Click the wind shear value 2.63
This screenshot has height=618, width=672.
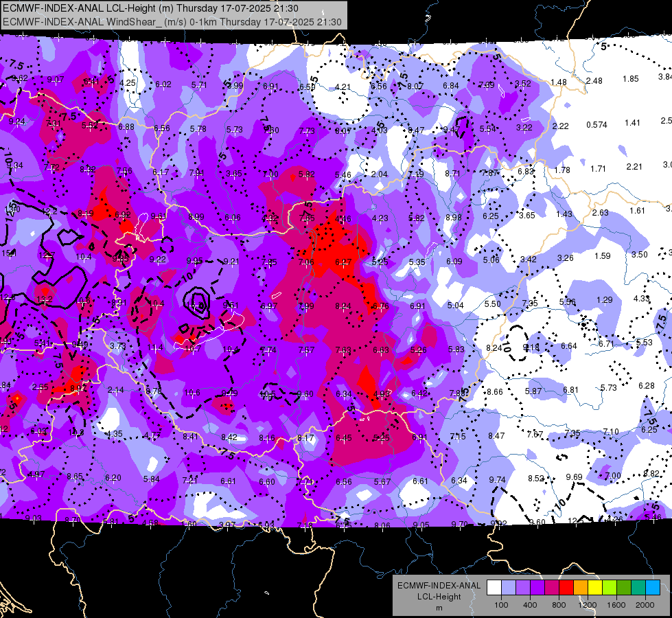pyautogui.click(x=601, y=213)
